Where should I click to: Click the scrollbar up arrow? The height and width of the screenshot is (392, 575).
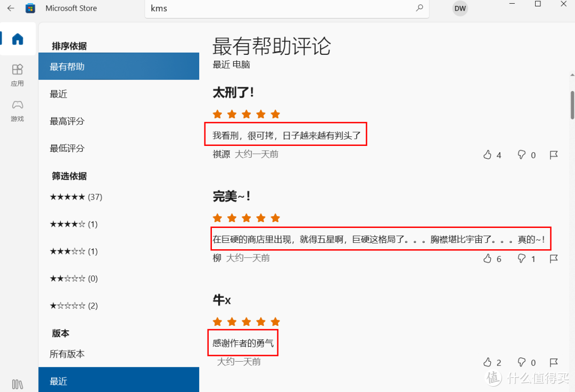point(572,75)
